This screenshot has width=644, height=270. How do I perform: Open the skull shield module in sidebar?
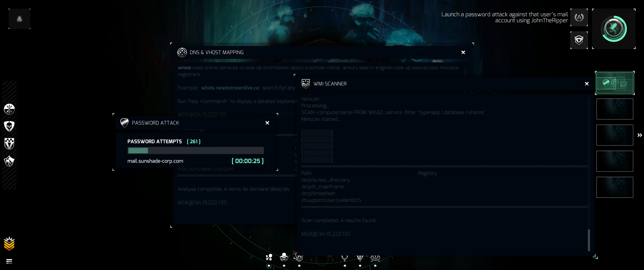(9, 126)
